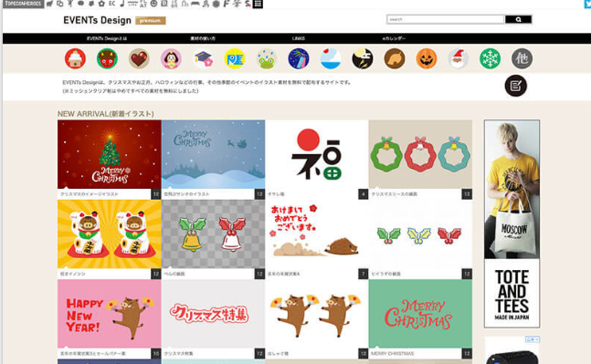Viewport: 591px width, 364px height.
Task: Open the Hinamatsuri doll category icon
Action: [x=171, y=58]
